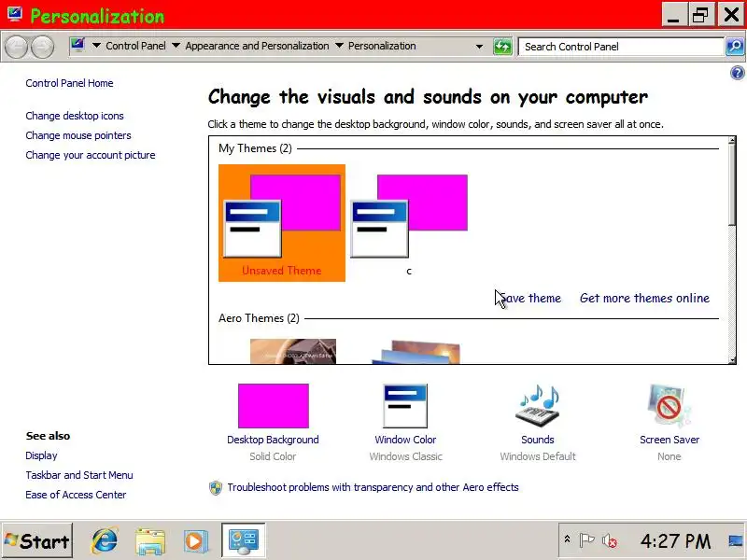Click the Screen Saver label
The image size is (747, 560).
click(x=669, y=440)
